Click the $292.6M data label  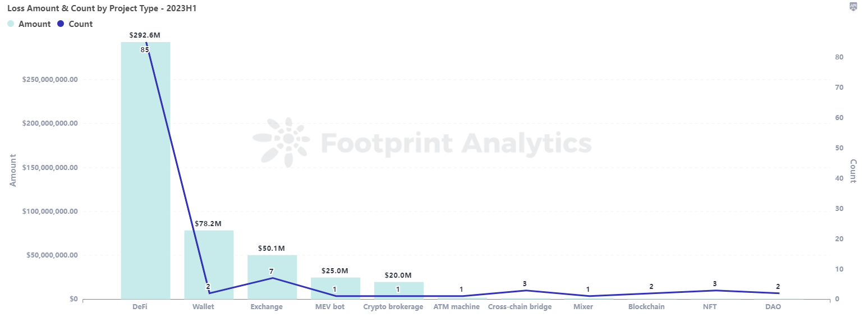pos(145,35)
